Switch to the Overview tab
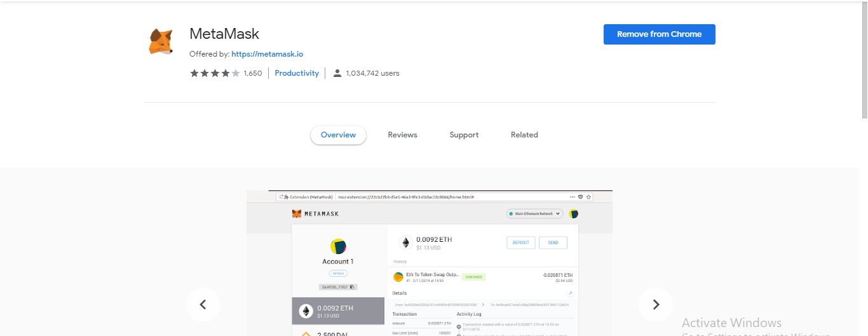The image size is (868, 336). pyautogui.click(x=338, y=135)
